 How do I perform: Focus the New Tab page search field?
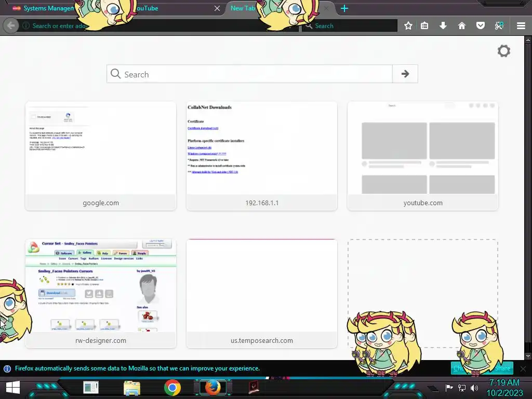point(249,74)
